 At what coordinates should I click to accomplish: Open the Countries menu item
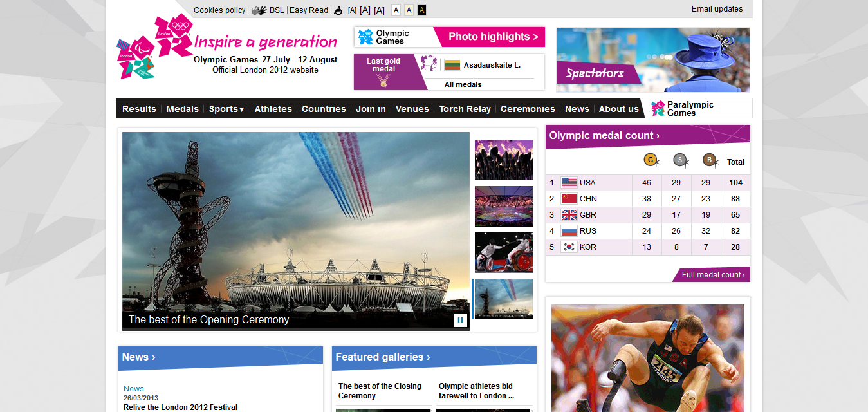click(324, 109)
